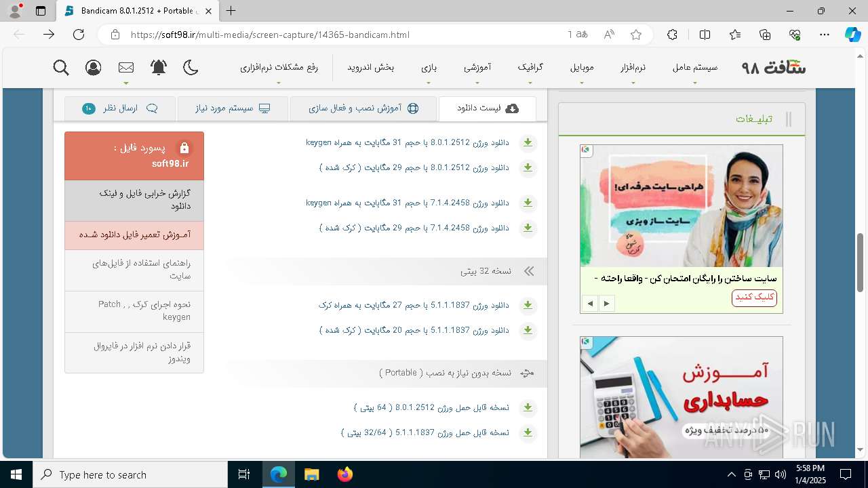Image resolution: width=868 pixels, height=488 pixels.
Task: Open the user account profile icon
Action: [94, 67]
